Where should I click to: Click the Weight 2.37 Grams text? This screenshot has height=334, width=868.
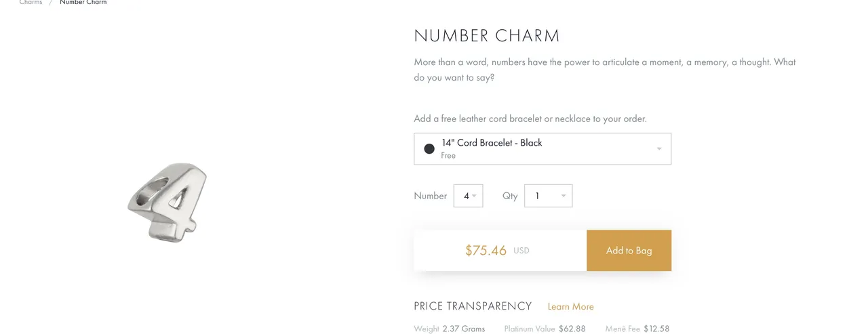(x=450, y=329)
